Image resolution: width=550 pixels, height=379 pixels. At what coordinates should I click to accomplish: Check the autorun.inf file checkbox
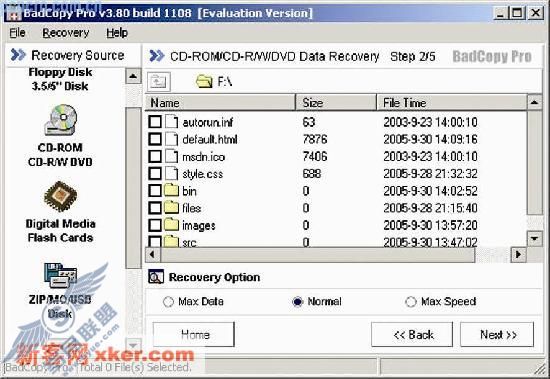[155, 122]
